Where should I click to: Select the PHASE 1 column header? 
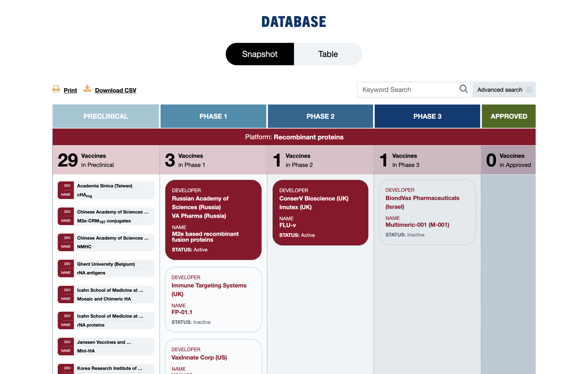point(213,116)
